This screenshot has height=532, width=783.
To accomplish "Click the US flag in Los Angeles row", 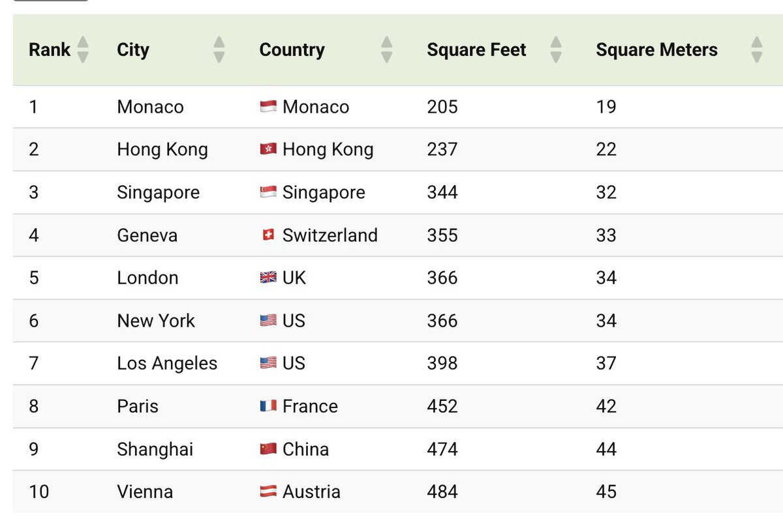I will tap(268, 363).
